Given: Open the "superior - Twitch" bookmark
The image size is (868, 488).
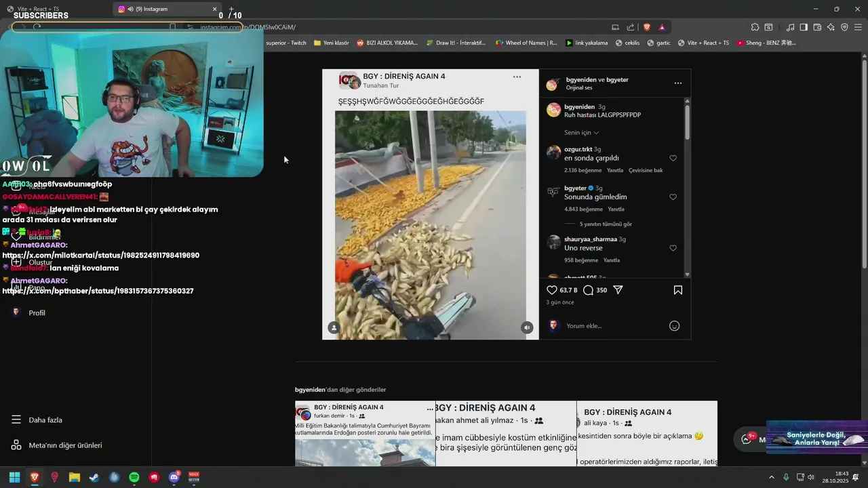Looking at the screenshot, I should coord(285,43).
